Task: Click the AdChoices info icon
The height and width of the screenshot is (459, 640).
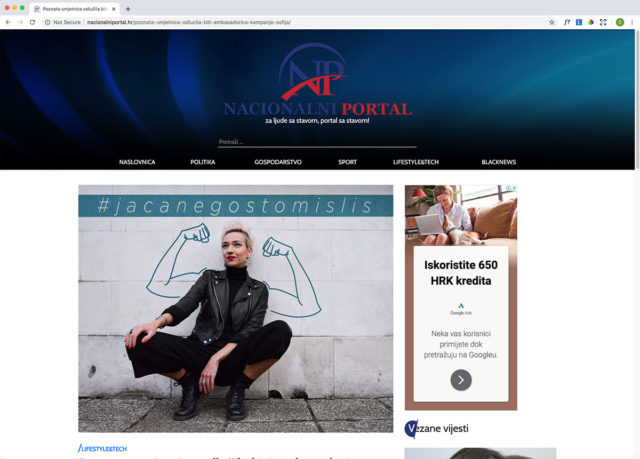Action: (x=509, y=188)
